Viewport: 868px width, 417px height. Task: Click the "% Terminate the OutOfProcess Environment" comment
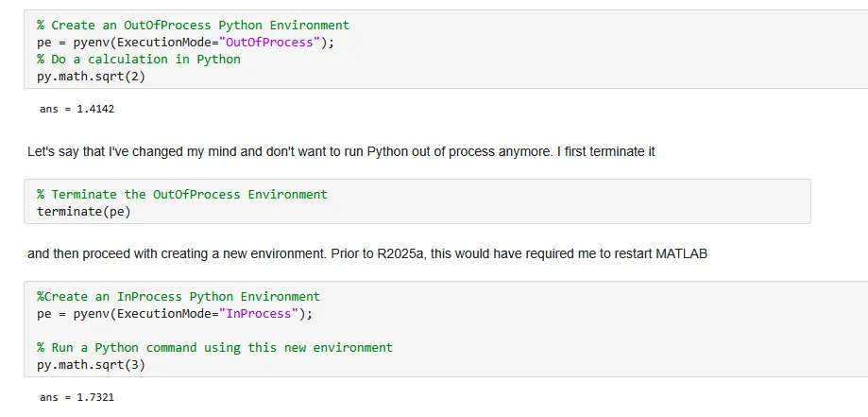pos(182,195)
